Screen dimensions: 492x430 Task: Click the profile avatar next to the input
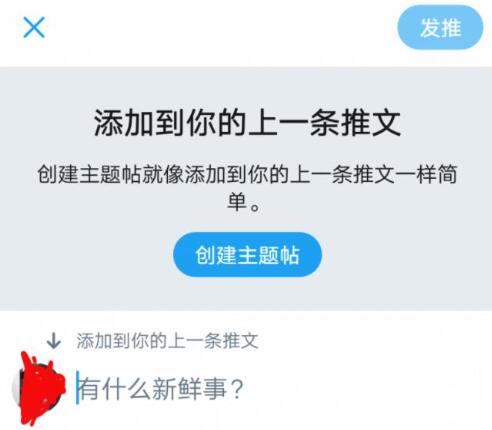coord(38,388)
